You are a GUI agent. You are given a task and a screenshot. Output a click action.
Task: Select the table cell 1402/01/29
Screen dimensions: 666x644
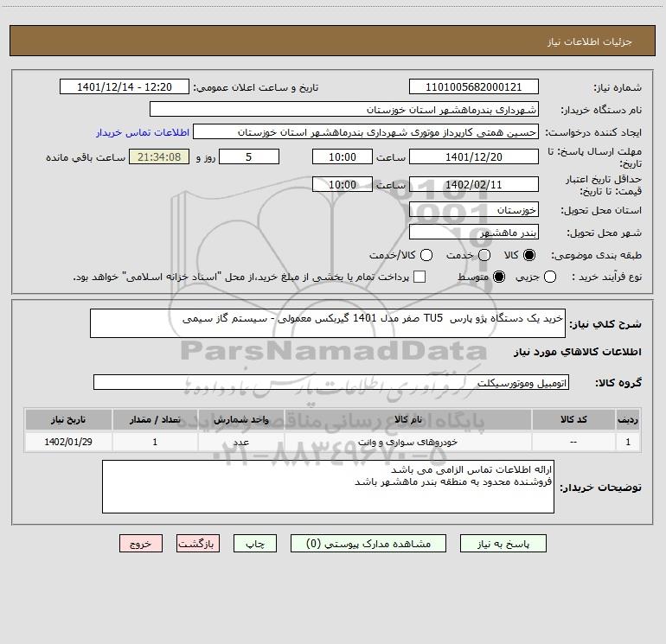point(68,442)
